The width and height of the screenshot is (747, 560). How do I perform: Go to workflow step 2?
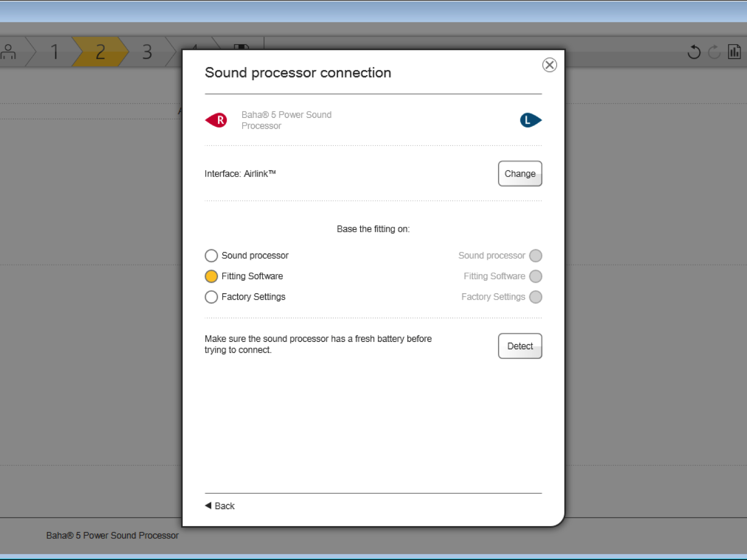100,52
